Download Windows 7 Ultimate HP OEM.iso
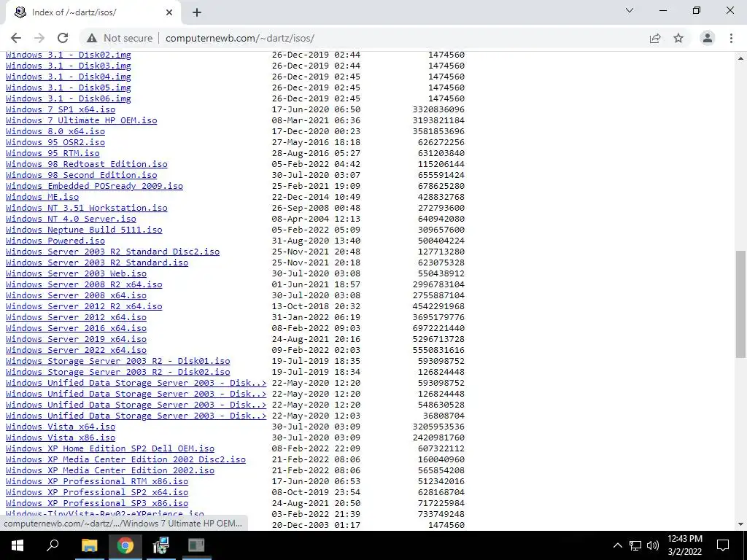Image resolution: width=747 pixels, height=560 pixels. pos(82,120)
